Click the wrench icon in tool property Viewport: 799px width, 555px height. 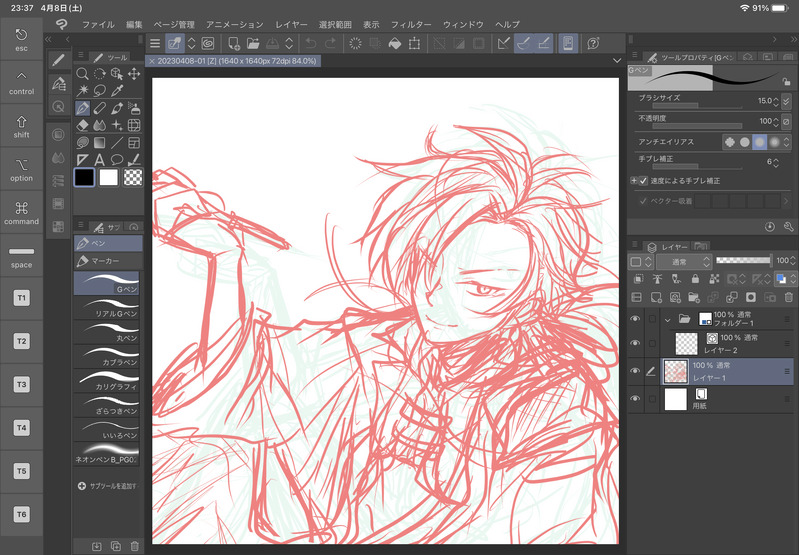pos(789,227)
